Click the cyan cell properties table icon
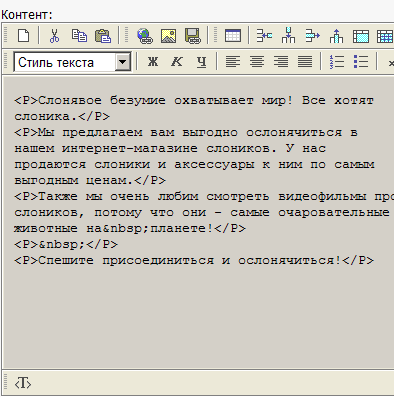Image resolution: width=394 pixels, height=397 pixels. [x=361, y=36]
